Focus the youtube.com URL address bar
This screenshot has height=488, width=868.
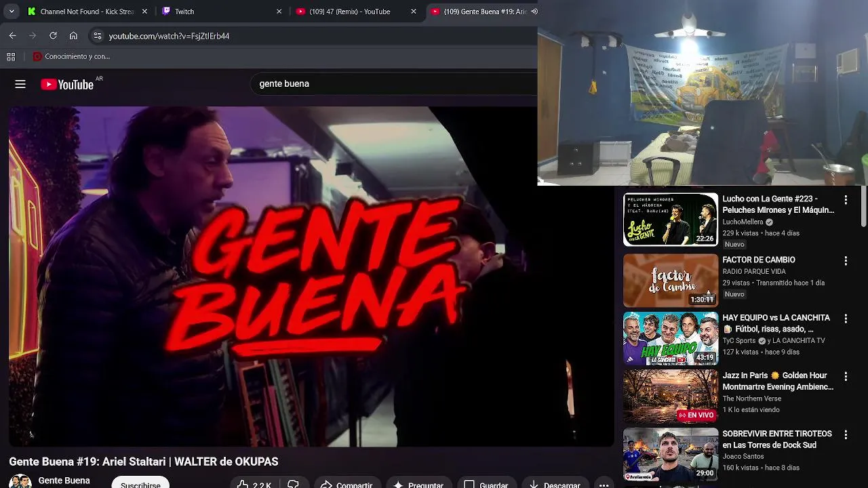coord(312,36)
